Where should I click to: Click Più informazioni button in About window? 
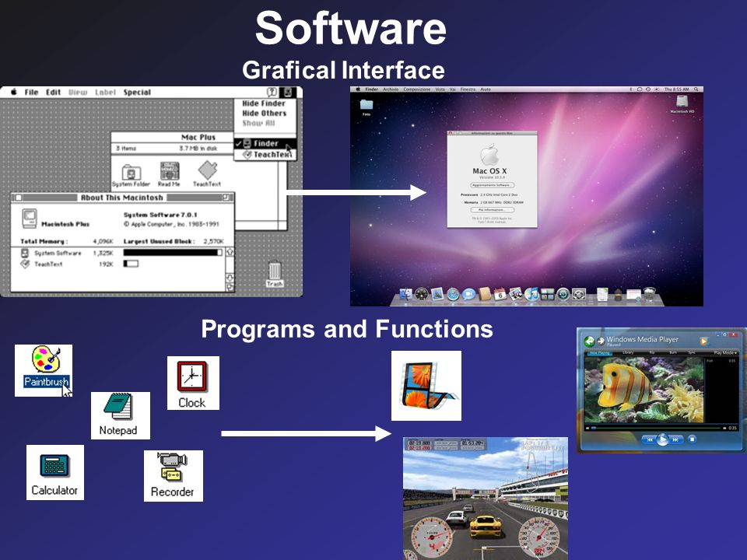click(x=492, y=209)
